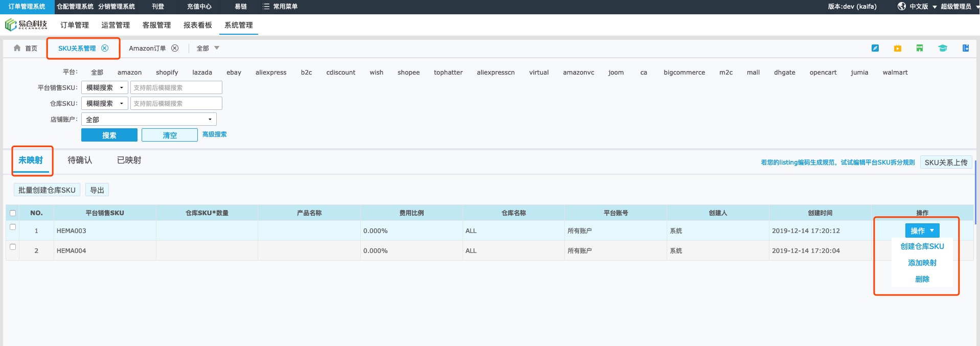Close the Amazon订单 tab
The width and height of the screenshot is (980, 346).
[175, 48]
